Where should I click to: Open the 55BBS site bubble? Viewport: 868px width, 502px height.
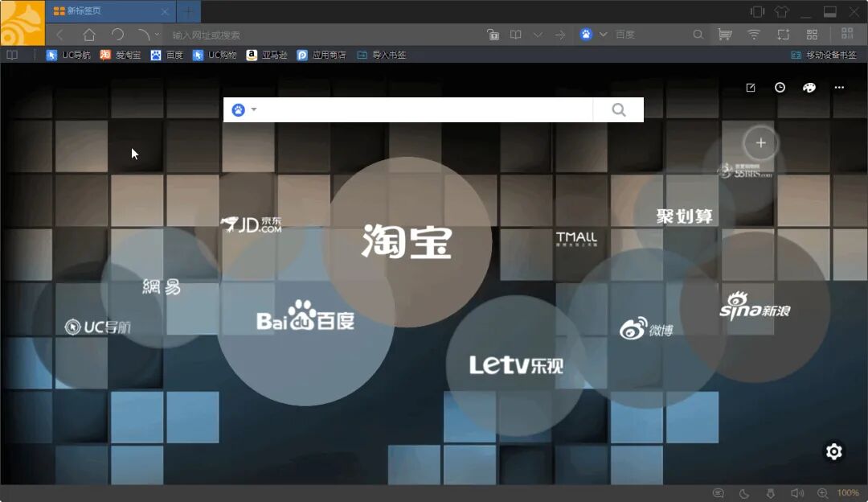click(x=744, y=171)
